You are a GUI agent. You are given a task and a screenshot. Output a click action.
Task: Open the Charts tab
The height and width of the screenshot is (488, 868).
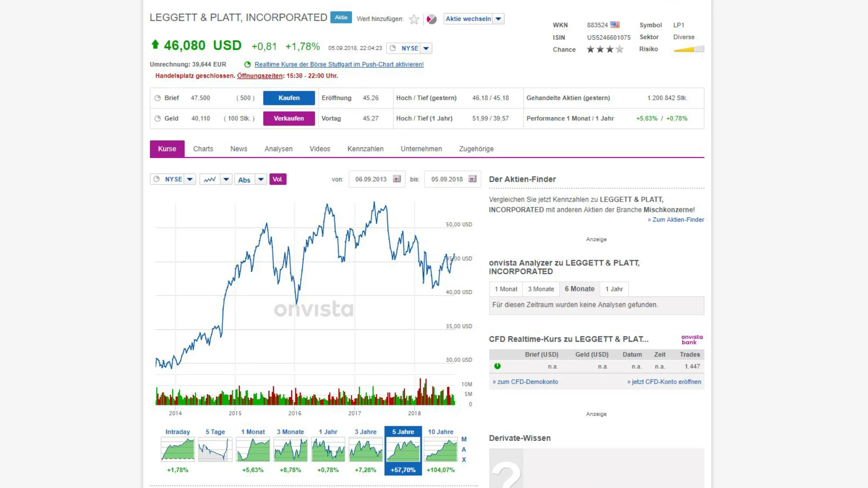coord(203,149)
